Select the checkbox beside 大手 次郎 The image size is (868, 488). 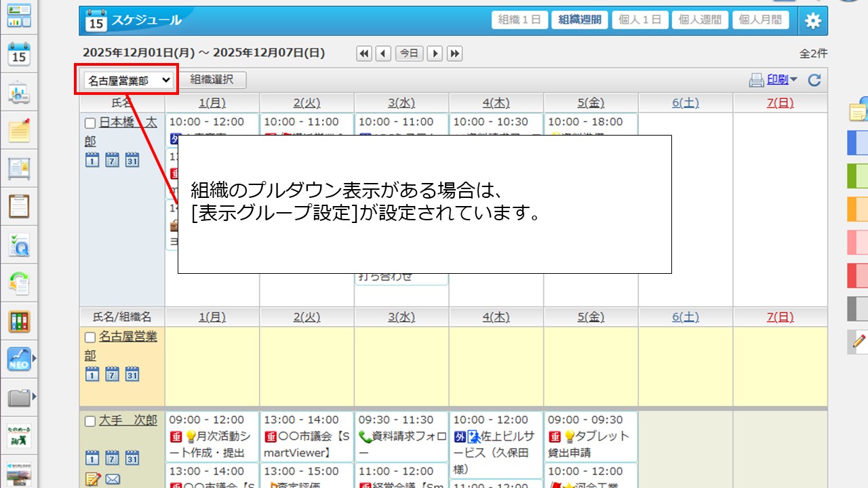(90, 421)
